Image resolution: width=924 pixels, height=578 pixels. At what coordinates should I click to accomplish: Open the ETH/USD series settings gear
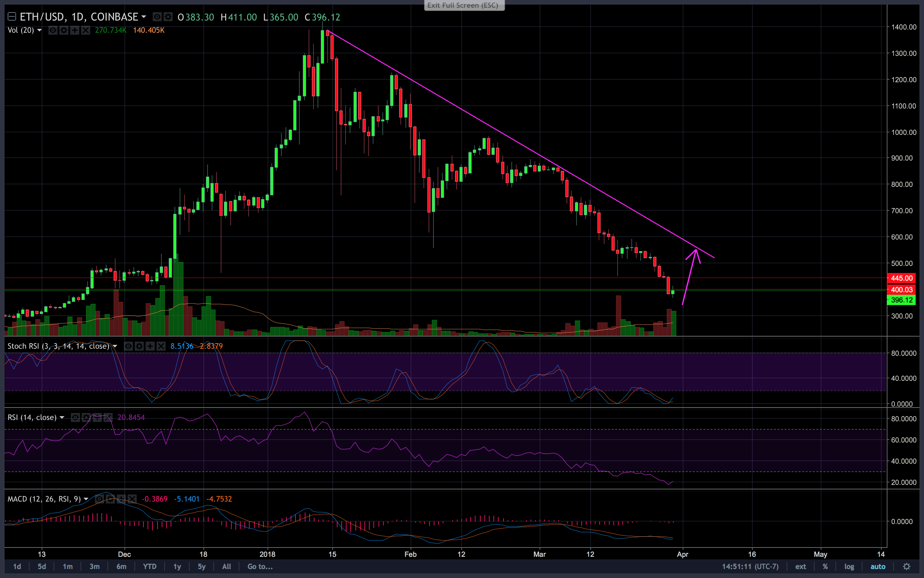coord(168,17)
